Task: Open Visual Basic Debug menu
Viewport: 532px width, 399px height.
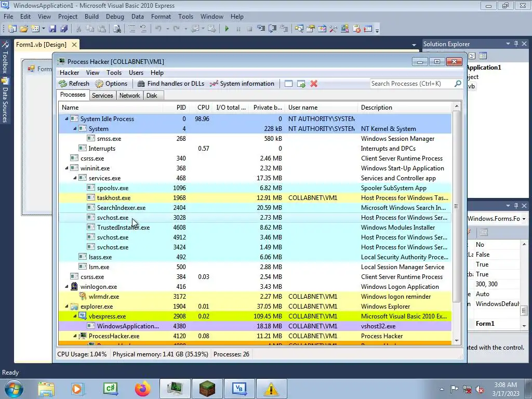Action: [115, 16]
